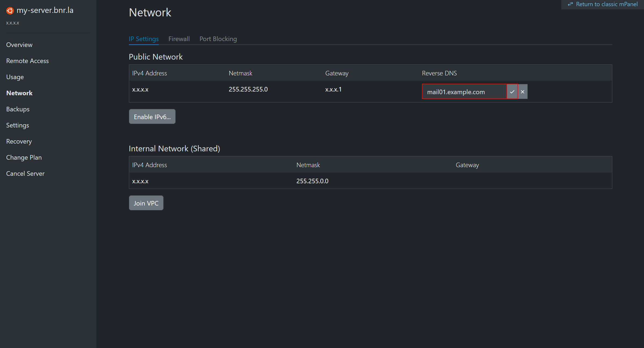
Task: Select the IP Settings tab
Action: coord(144,39)
